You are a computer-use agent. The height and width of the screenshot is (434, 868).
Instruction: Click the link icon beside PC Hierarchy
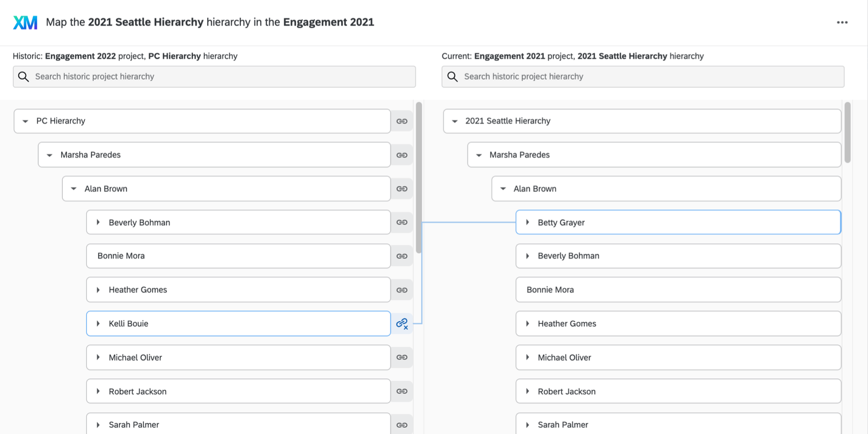coord(402,121)
